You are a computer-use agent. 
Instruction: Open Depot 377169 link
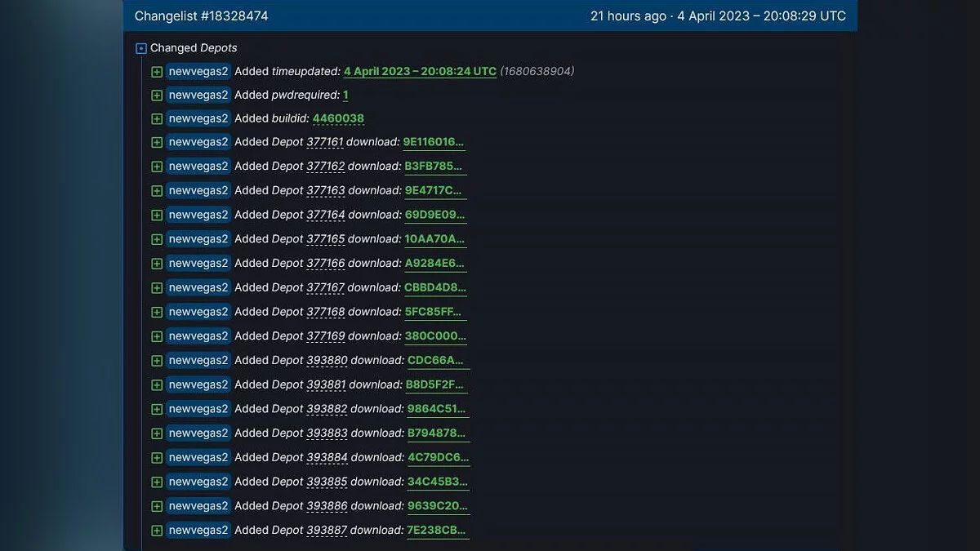326,335
